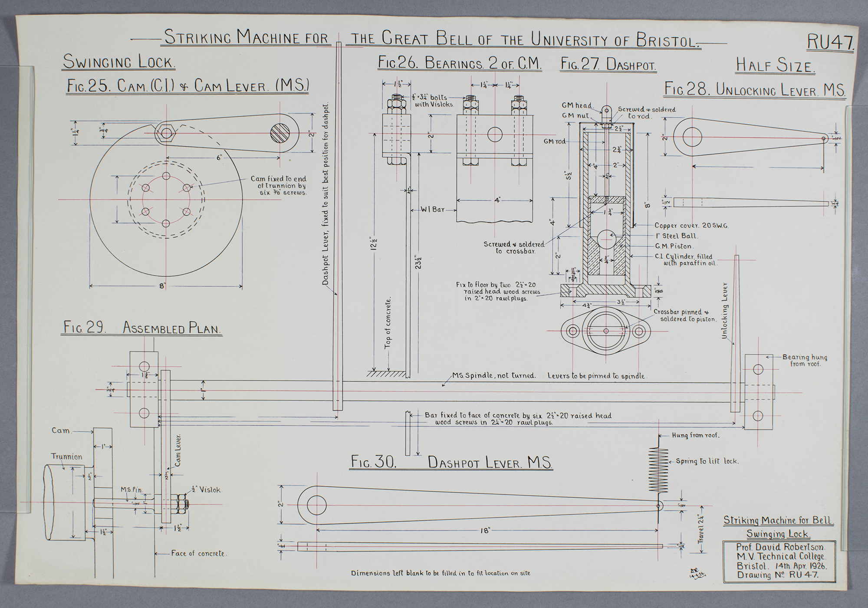Click the RU47 drawing number at top right
This screenshot has height=608, width=868.
point(830,43)
